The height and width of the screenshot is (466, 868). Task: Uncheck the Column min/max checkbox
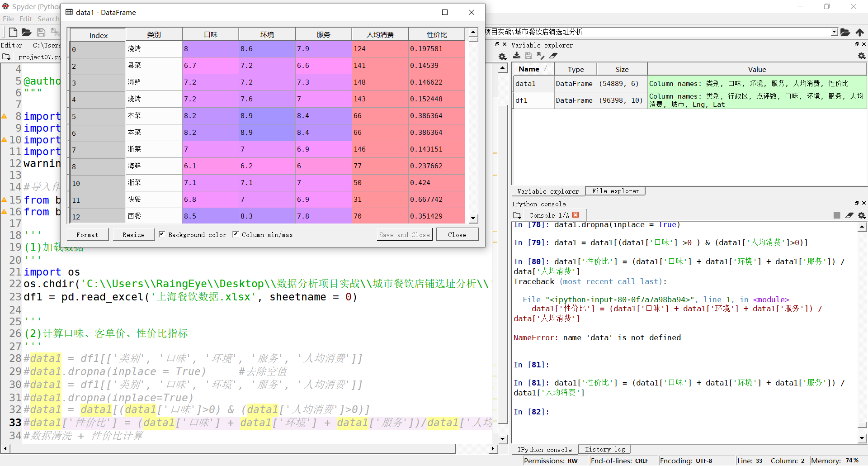point(236,234)
